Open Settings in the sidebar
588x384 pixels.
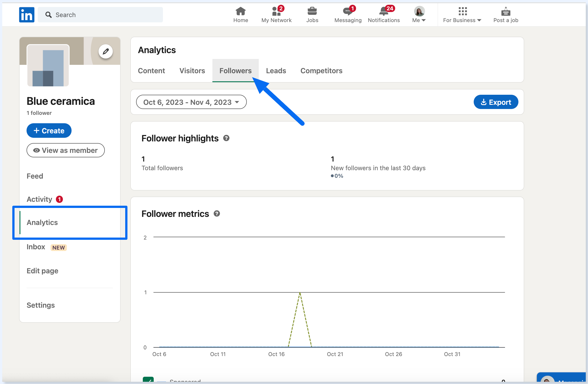[41, 305]
